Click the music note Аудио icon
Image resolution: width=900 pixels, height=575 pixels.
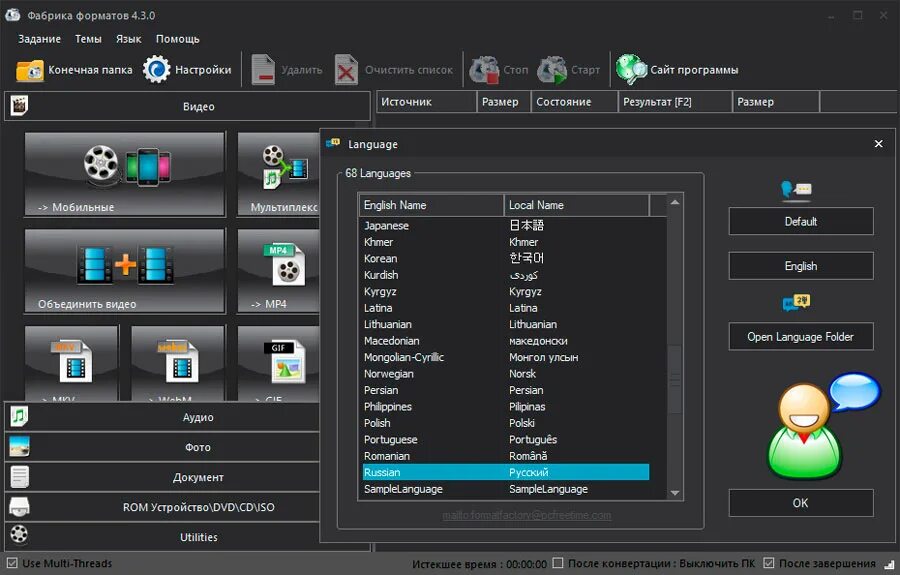pyautogui.click(x=19, y=417)
